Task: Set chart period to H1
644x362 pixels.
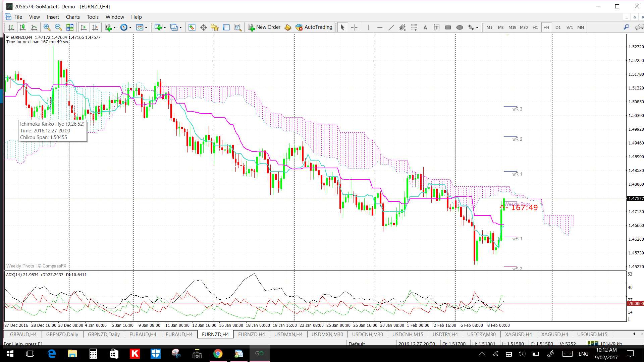Action: [x=535, y=27]
